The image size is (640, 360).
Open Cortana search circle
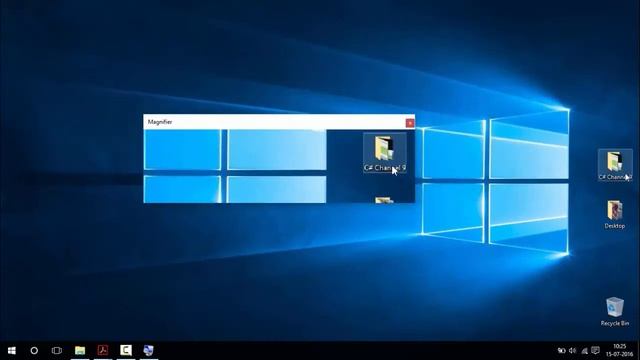point(34,351)
